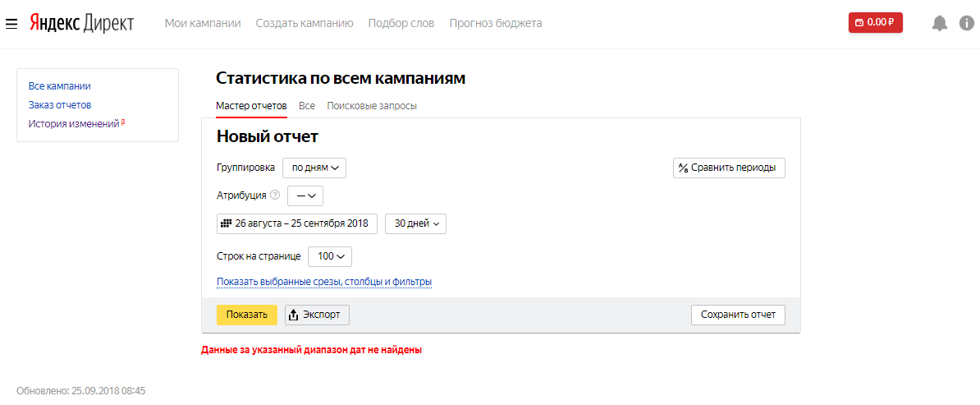Screen dimensions: 980x405
Task: Expand the 30 дней period dropdown
Action: 415,223
